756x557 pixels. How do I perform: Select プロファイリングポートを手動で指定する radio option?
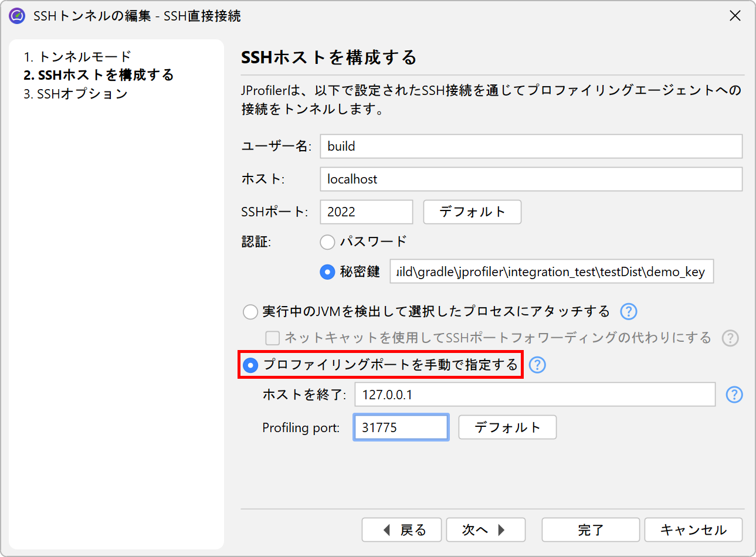[250, 365]
